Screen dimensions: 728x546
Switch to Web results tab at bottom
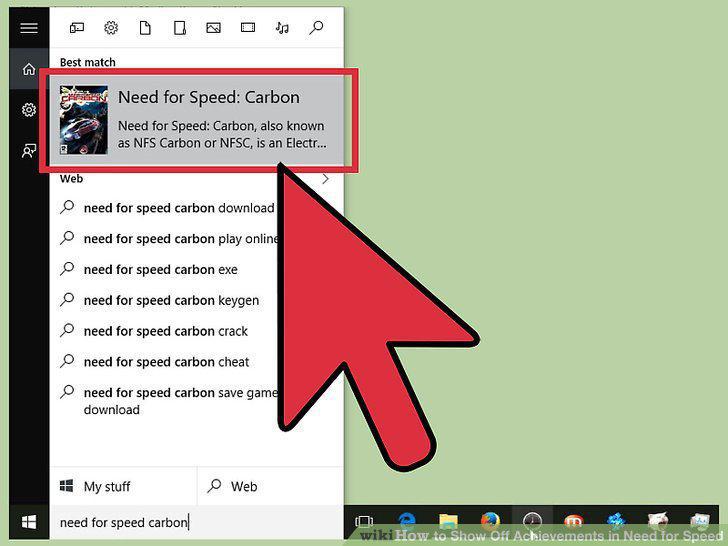271,486
